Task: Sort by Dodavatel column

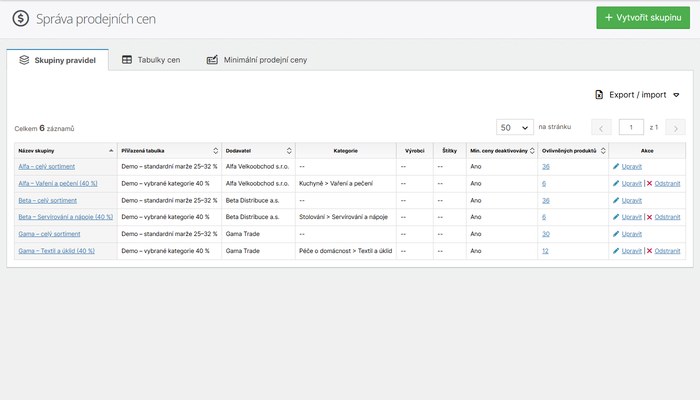Action: (258, 151)
